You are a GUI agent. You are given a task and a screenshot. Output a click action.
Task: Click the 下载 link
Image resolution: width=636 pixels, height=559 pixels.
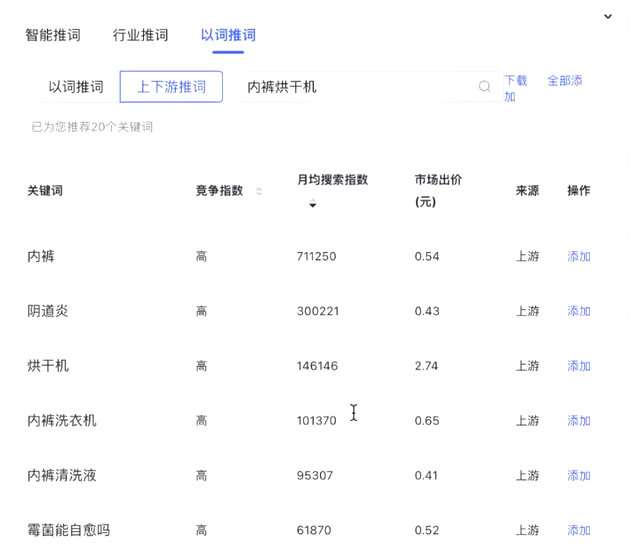click(x=516, y=80)
